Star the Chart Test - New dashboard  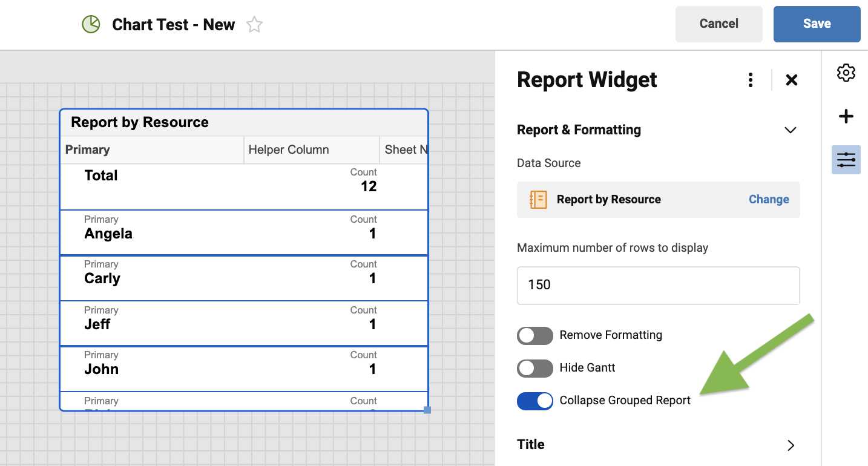[254, 24]
